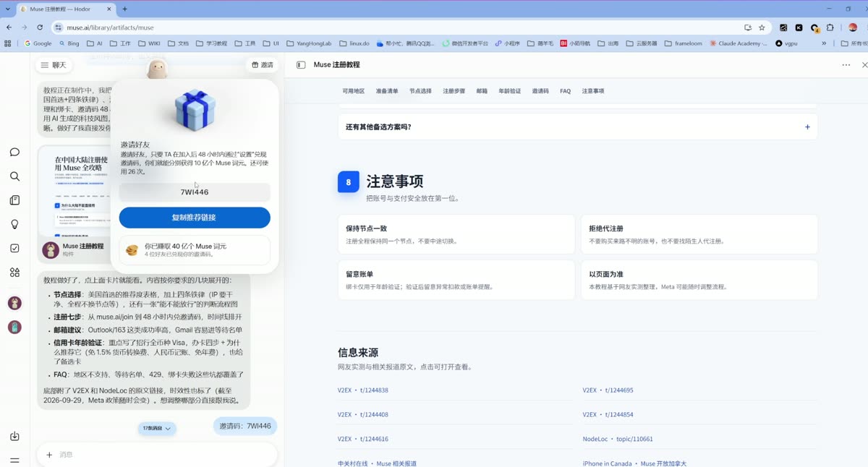
Task: Click the install app icon in address bar
Action: pos(747,27)
